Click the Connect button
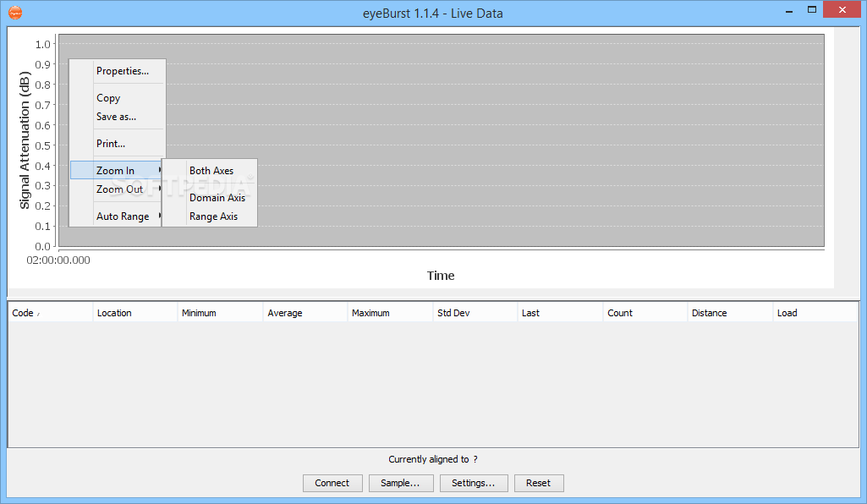This screenshot has width=867, height=504. pyautogui.click(x=332, y=483)
